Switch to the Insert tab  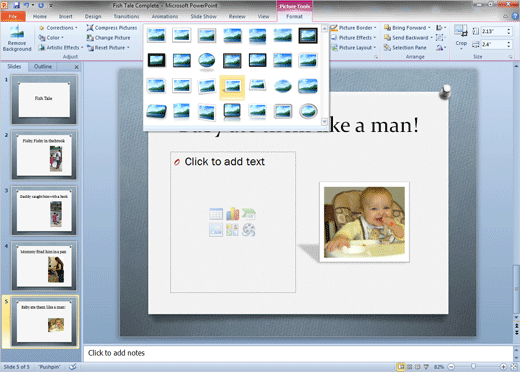(x=66, y=16)
